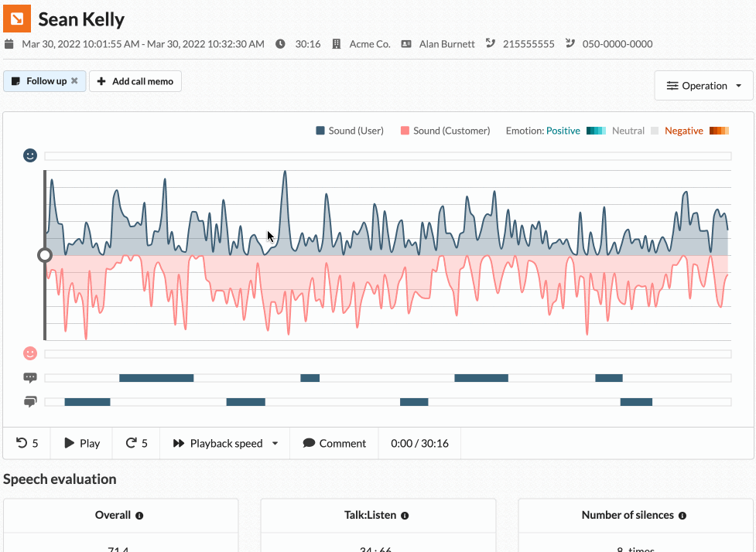Click the Negative emotion color swatch

pyautogui.click(x=719, y=131)
